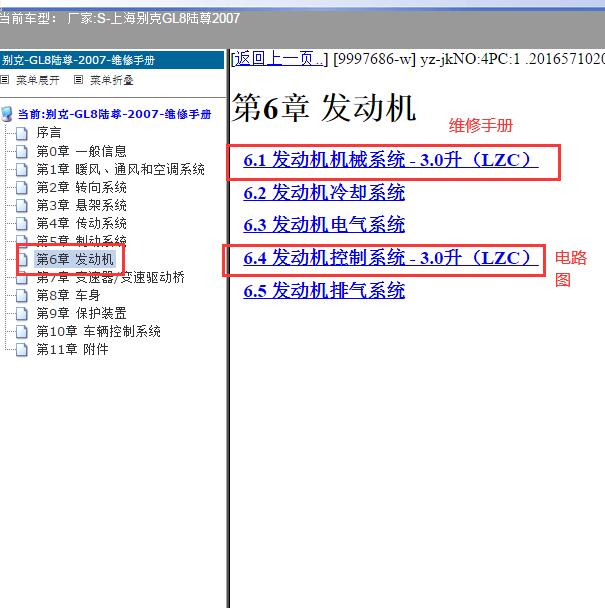Open the 序言 tree entry

click(x=49, y=133)
